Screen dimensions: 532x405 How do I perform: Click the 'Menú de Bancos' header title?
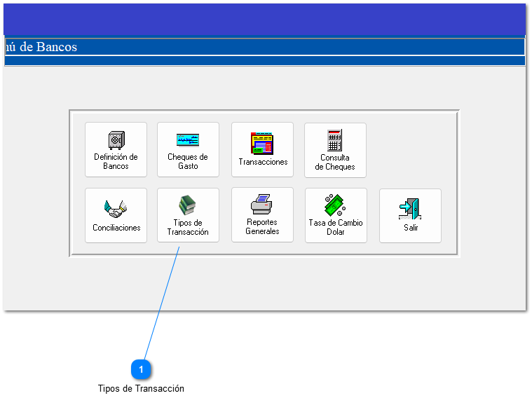(x=41, y=47)
